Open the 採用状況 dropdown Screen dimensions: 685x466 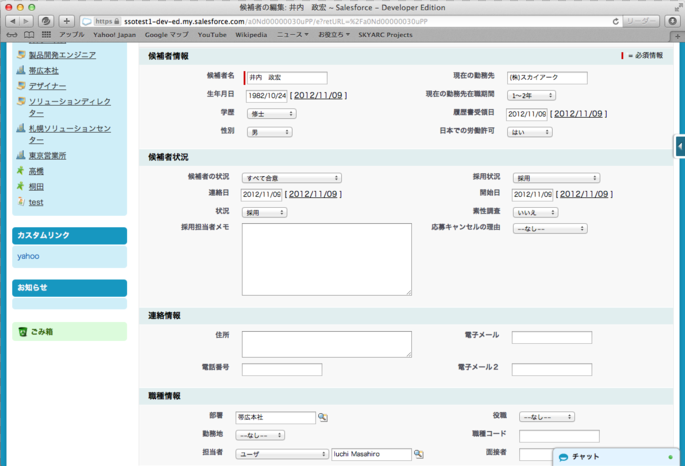[x=555, y=178]
